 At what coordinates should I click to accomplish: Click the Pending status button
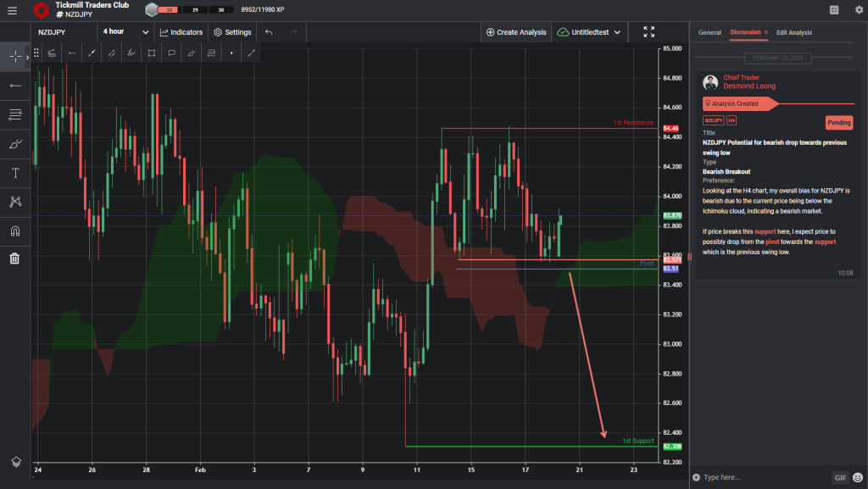pyautogui.click(x=839, y=122)
